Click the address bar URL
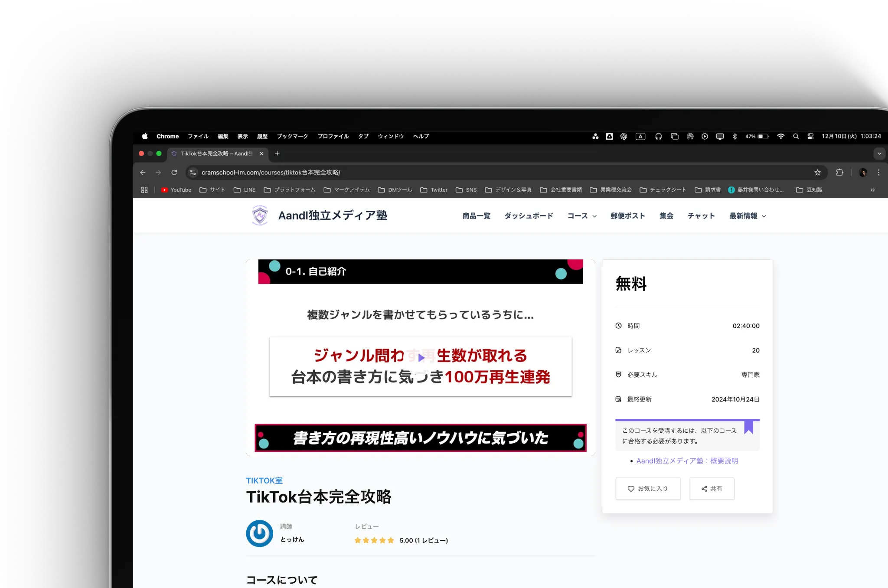 click(x=271, y=173)
